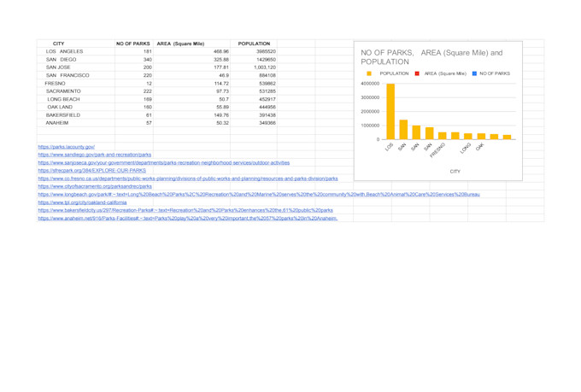This screenshot has width=581, height=392.
Task: Open the cityofsacramento.org parksandrec link
Action: [x=95, y=186]
